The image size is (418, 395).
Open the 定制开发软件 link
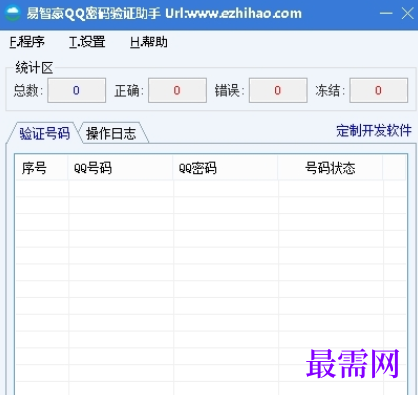click(x=374, y=131)
